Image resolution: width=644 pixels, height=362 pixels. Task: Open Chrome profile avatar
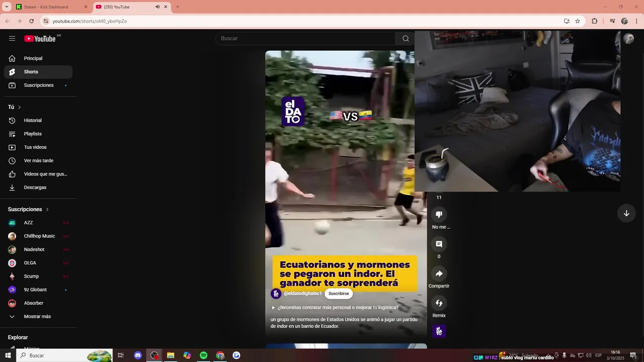click(624, 21)
